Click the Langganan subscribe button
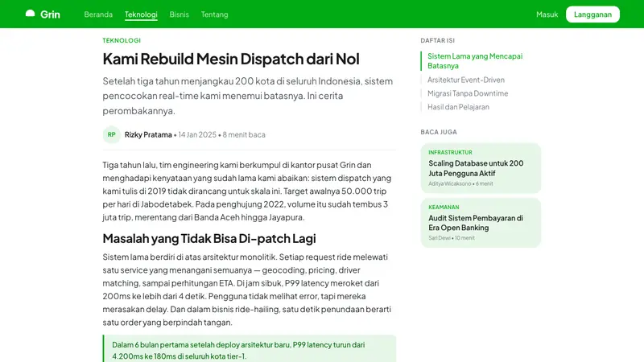The height and width of the screenshot is (362, 644). coord(592,14)
